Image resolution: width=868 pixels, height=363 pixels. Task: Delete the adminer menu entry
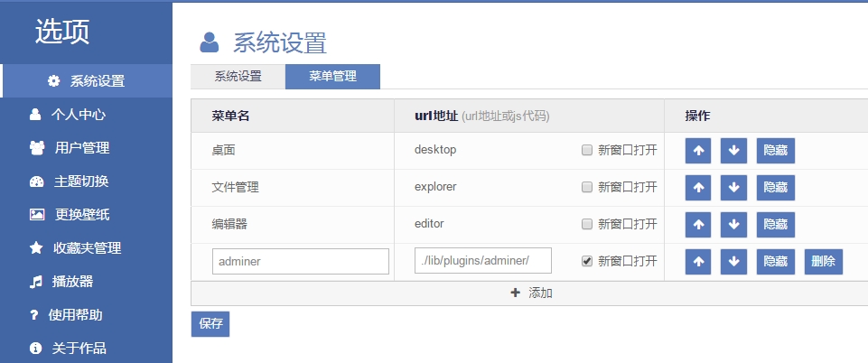click(x=823, y=262)
